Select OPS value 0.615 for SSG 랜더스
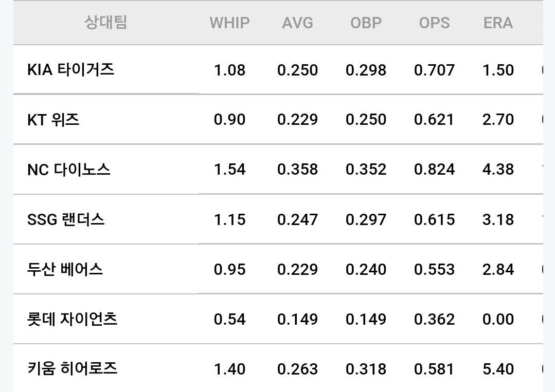Screen dimensions: 555x392 [x=434, y=219]
